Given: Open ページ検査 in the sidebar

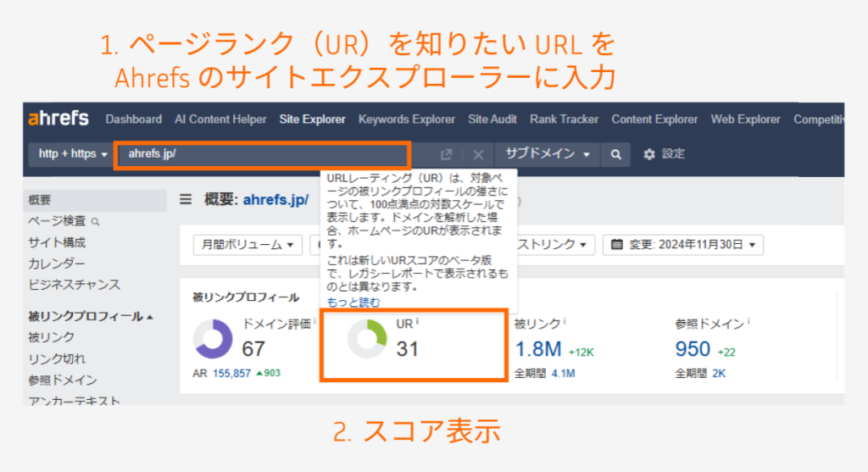Looking at the screenshot, I should pyautogui.click(x=57, y=221).
